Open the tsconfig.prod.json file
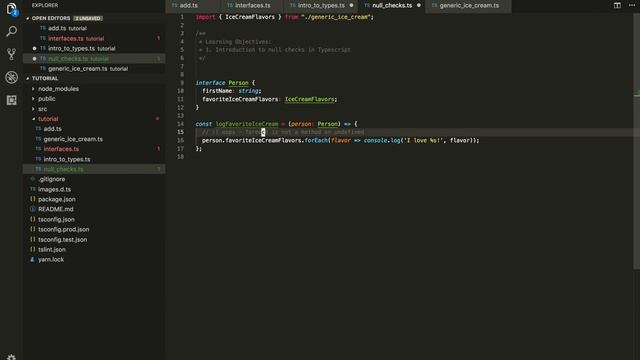 (x=94, y=229)
